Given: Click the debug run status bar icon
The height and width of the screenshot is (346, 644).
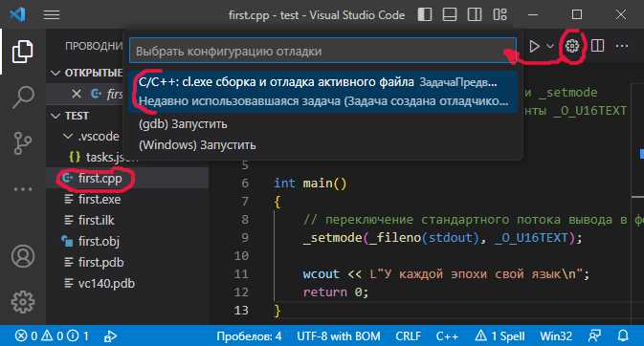Looking at the screenshot, I should click(x=110, y=336).
